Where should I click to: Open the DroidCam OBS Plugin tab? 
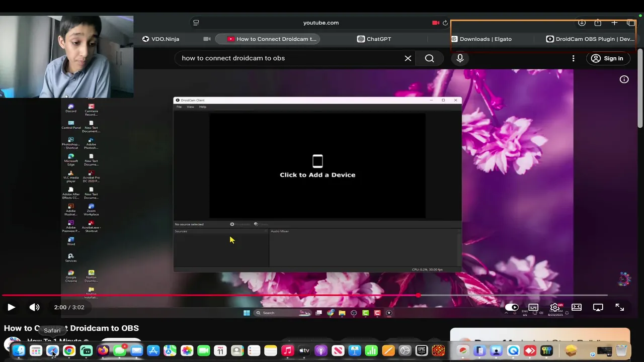590,39
